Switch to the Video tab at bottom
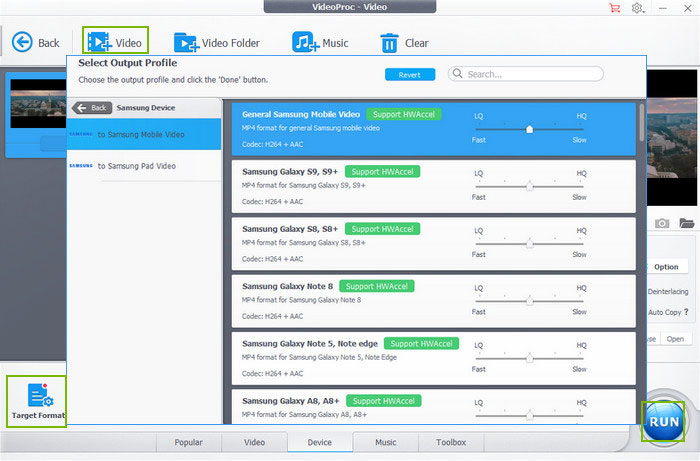The height and width of the screenshot is (461, 700). tap(254, 442)
